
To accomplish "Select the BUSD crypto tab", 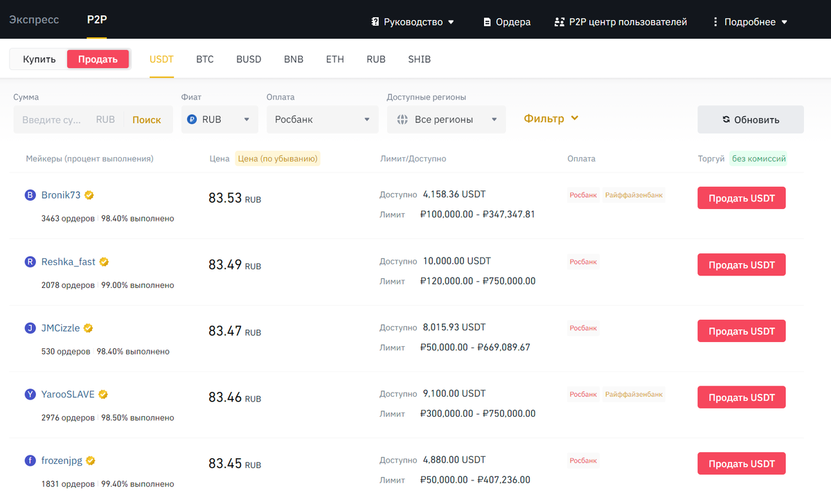I will tap(249, 60).
